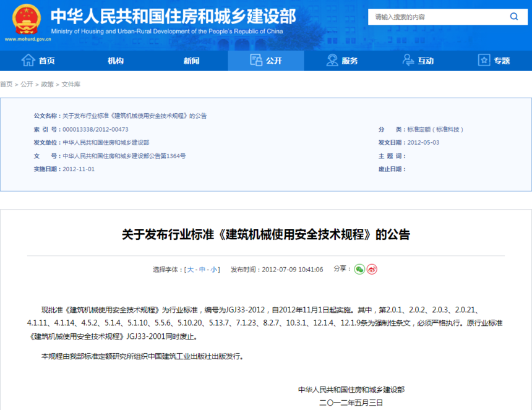Click the headset icon beside 服务
532x410 pixels.
point(332,61)
